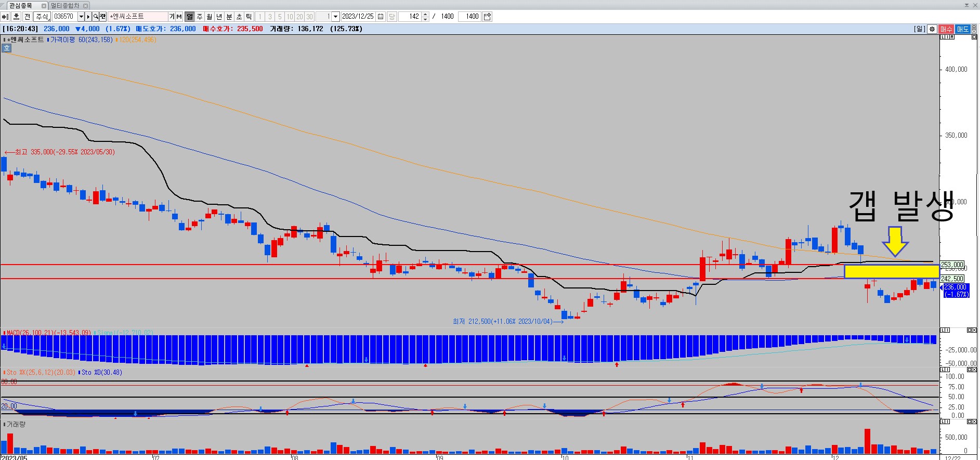This screenshot has height=460, width=980.
Task: Click the L button on volume panel
Action: click(942, 422)
